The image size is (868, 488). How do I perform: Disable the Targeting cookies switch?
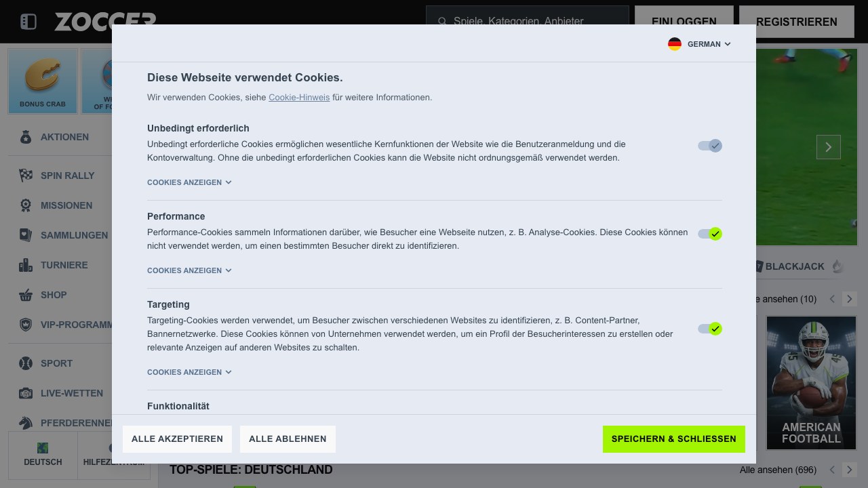coord(710,329)
